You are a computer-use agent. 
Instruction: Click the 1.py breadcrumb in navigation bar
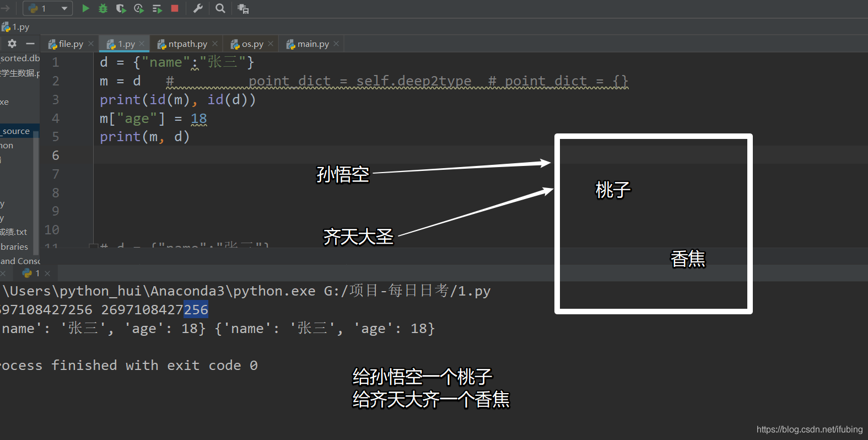pos(16,26)
